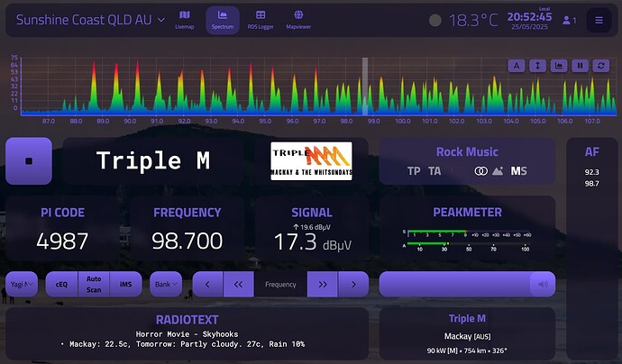Click the TP flag indicator
The image size is (622, 364).
tap(414, 171)
